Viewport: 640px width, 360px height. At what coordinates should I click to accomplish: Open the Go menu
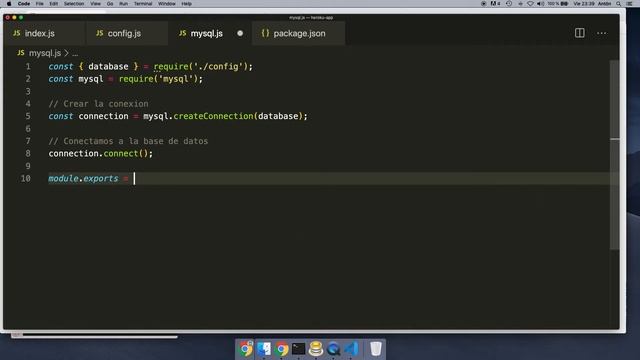tap(110, 4)
